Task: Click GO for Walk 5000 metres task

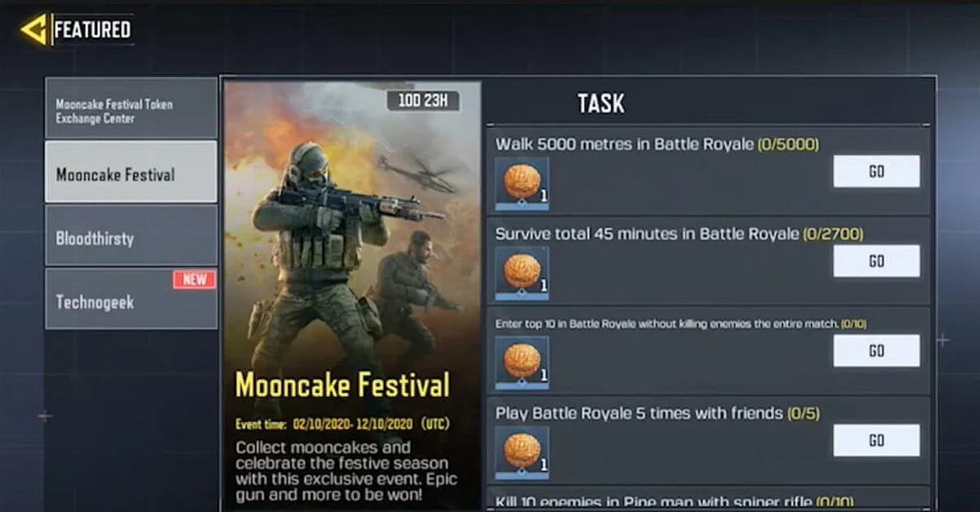Action: point(876,171)
